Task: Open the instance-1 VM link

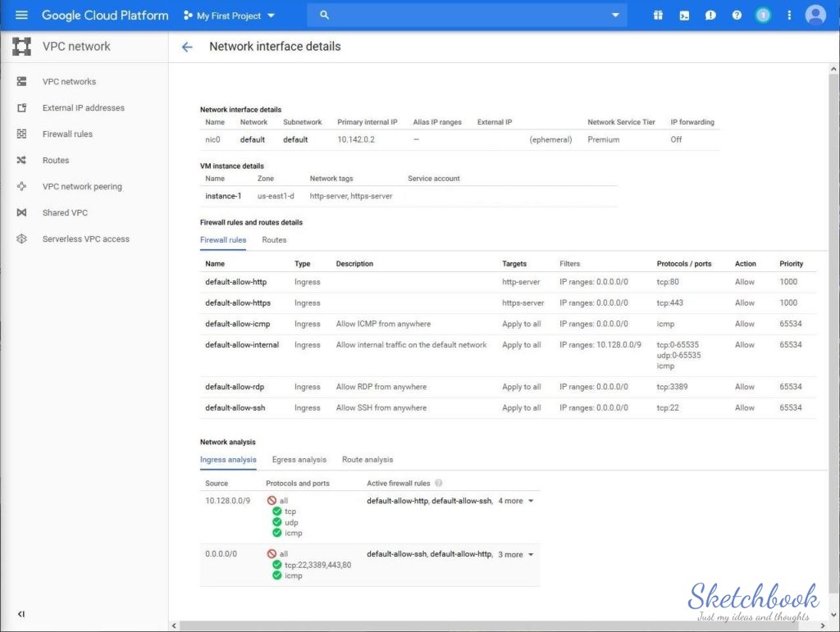Action: coord(223,197)
